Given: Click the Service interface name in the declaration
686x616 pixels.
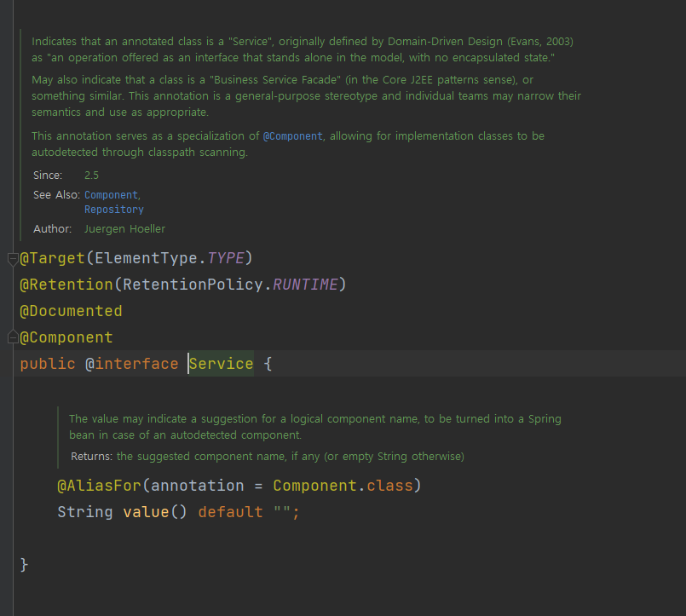Looking at the screenshot, I should click(221, 364).
